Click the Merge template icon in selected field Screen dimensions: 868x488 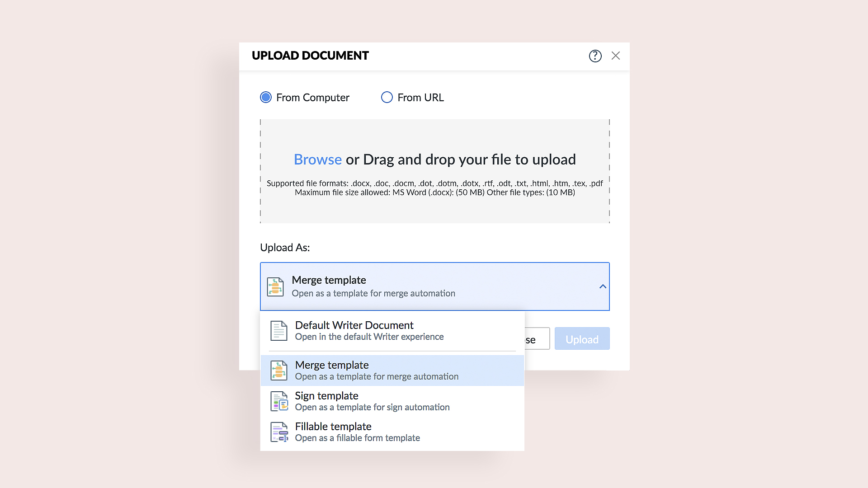pos(275,287)
